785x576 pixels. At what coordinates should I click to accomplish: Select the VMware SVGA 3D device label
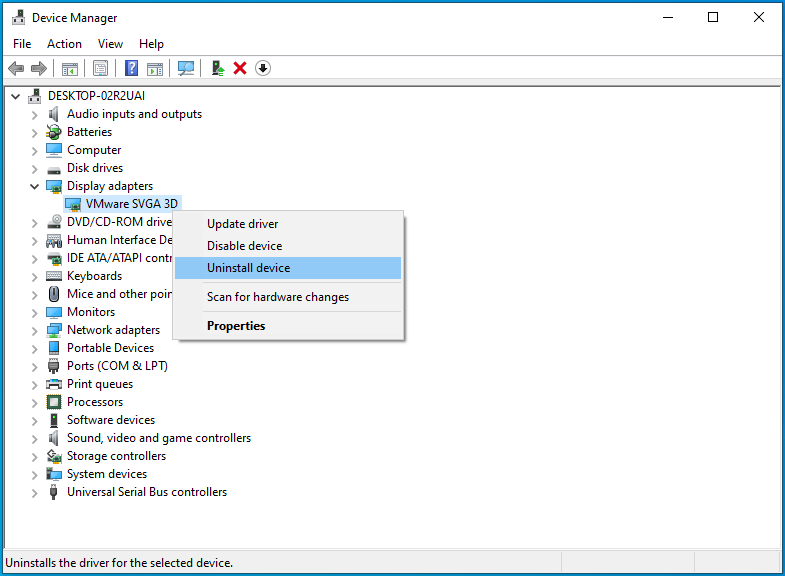(x=132, y=204)
